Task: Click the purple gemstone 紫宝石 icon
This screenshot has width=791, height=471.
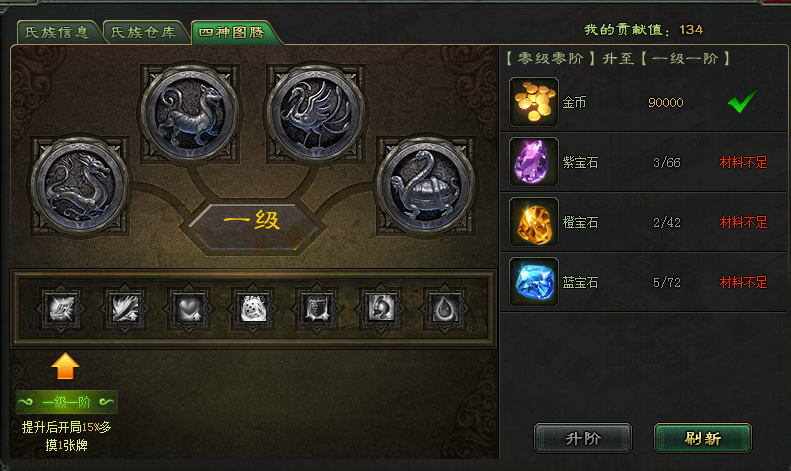Action: (x=534, y=162)
